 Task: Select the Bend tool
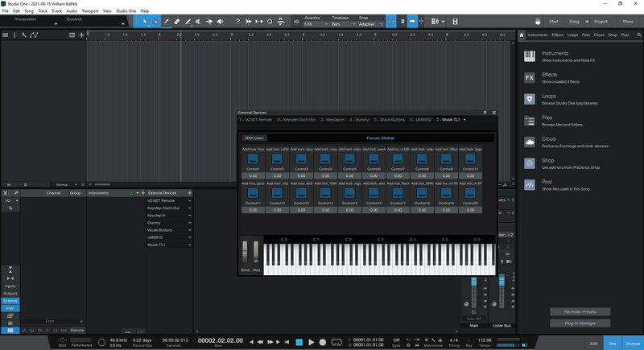(209, 22)
